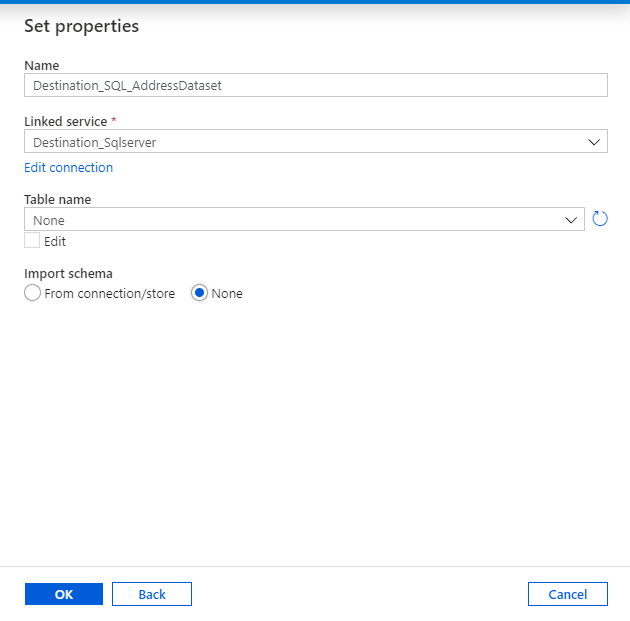Click the From connection/store label text
The image size is (630, 621).
pyautogui.click(x=110, y=293)
